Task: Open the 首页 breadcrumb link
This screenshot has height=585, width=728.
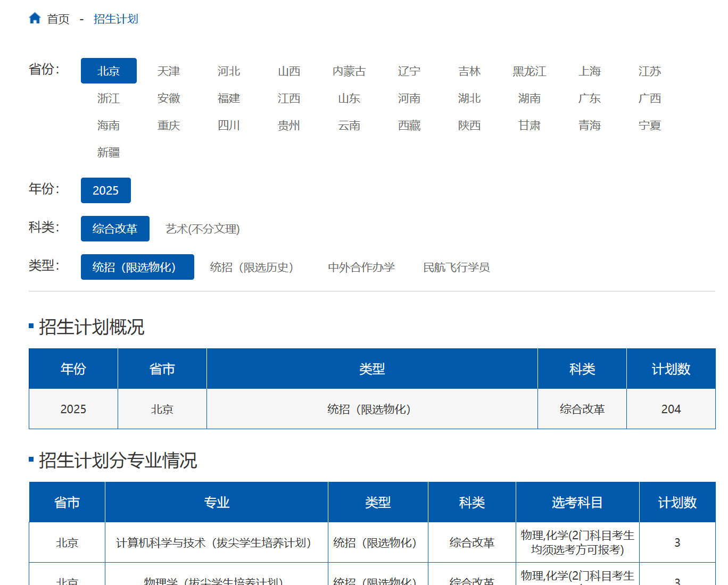Action: pyautogui.click(x=58, y=19)
